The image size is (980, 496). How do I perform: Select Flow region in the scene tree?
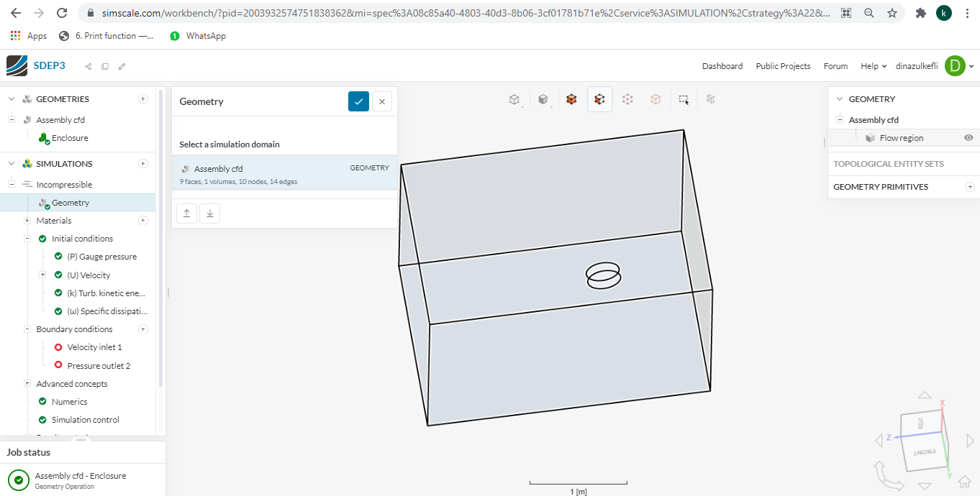tap(901, 138)
